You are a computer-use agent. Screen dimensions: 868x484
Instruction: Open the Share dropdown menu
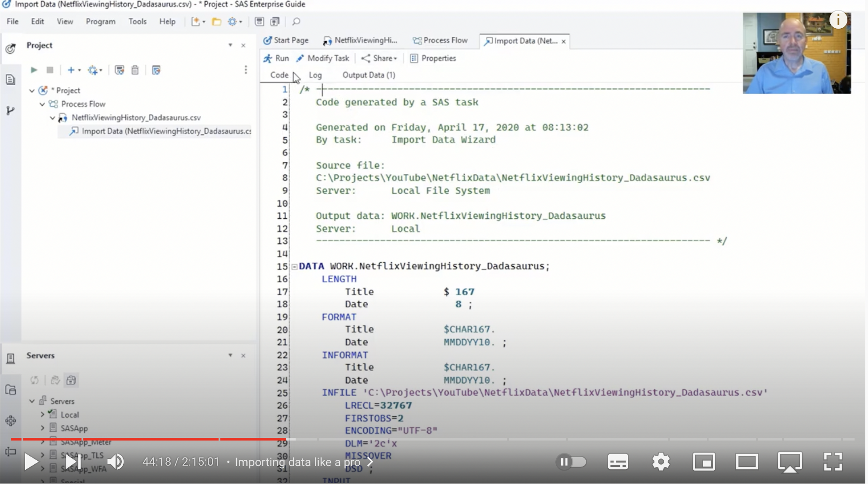pyautogui.click(x=385, y=58)
